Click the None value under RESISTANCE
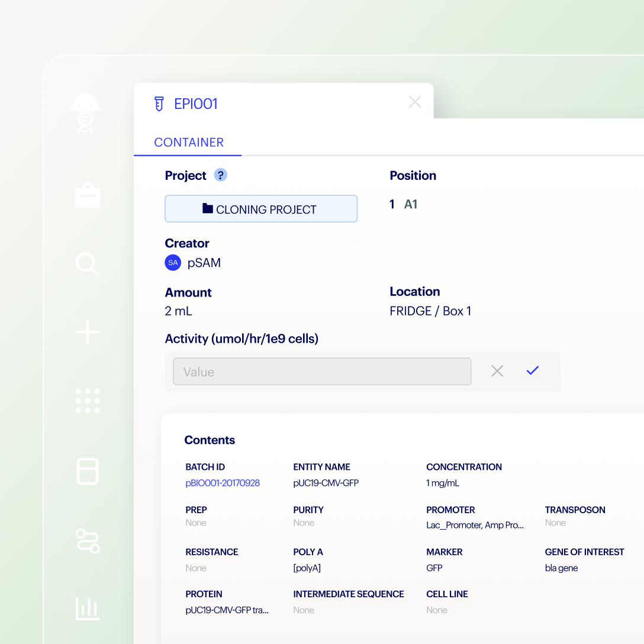 pos(196,568)
